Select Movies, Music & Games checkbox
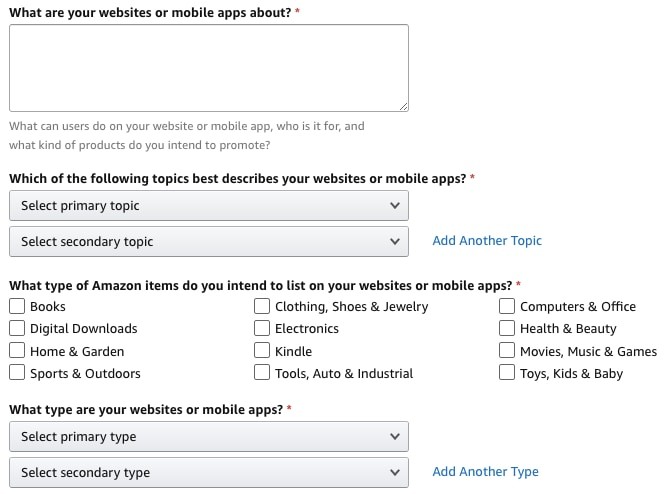The height and width of the screenshot is (494, 665). [x=507, y=351]
